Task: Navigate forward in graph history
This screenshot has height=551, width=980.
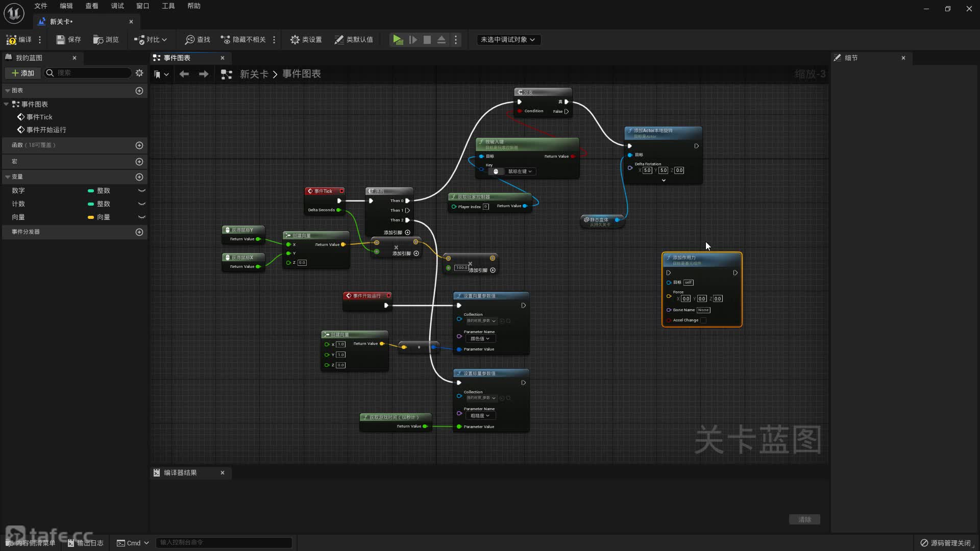Action: (x=204, y=74)
